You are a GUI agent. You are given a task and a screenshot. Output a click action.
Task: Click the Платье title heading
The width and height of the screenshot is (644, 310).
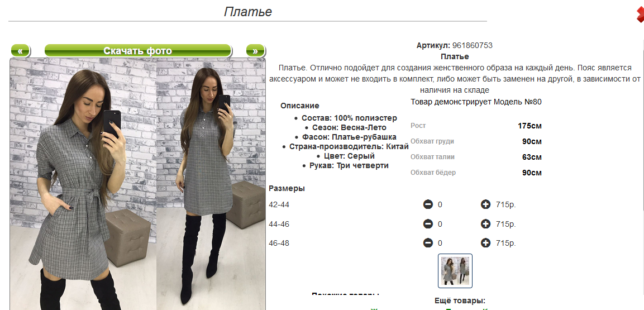pos(247,12)
